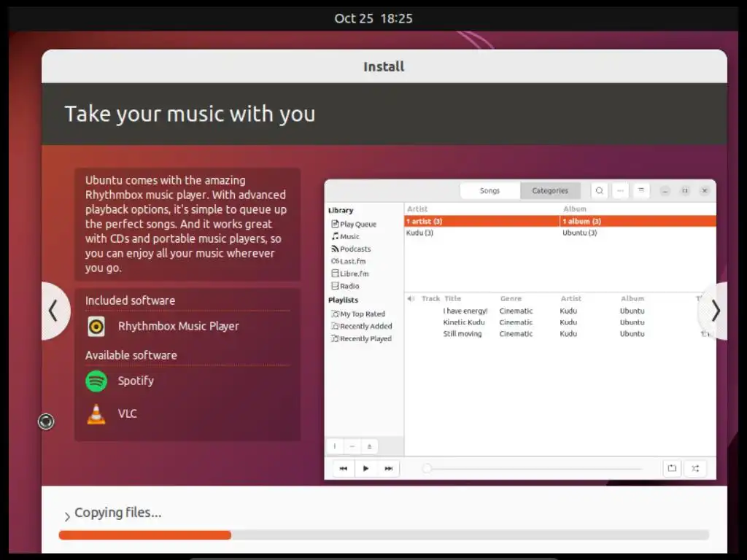Advance to the next installer slide

coord(714,311)
